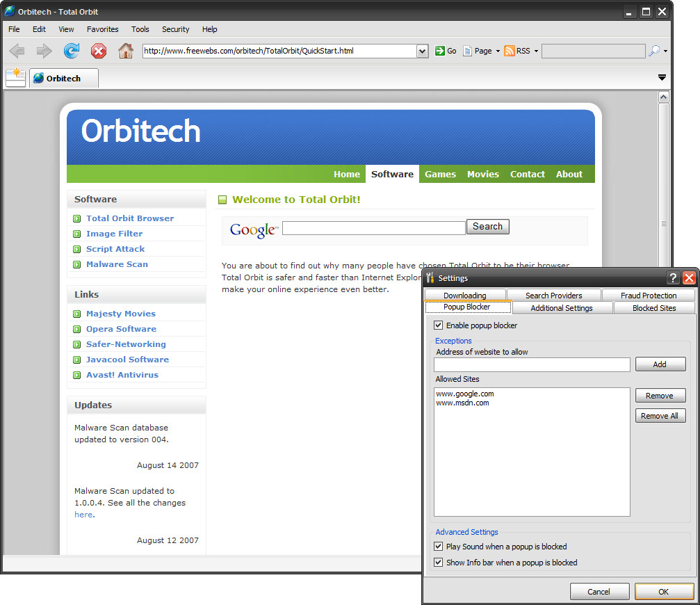Click the green Go arrow icon
Viewport: 700px width, 605px height.
[x=440, y=51]
